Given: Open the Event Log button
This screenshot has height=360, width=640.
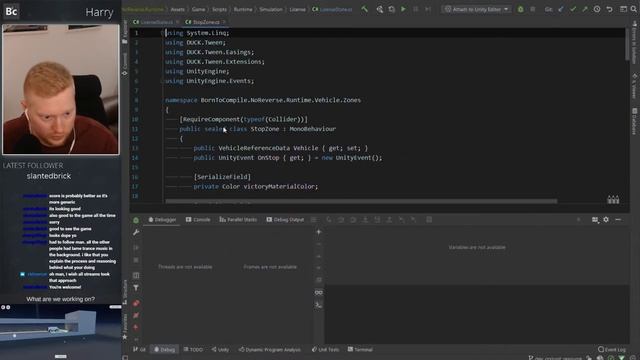Looking at the screenshot, I should click(611, 349).
